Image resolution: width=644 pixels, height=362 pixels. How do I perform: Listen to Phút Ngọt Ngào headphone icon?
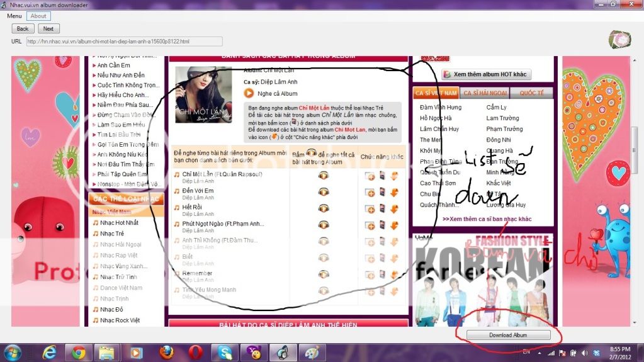[324, 225]
